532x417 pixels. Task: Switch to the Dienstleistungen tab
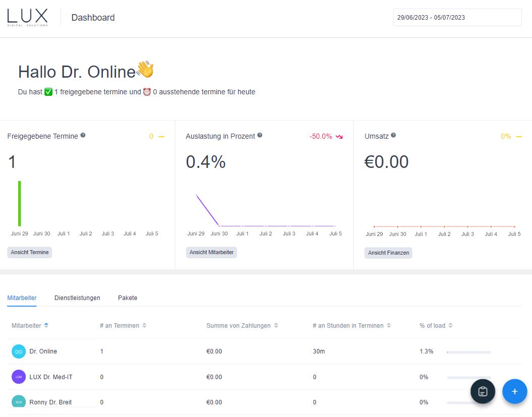77,298
